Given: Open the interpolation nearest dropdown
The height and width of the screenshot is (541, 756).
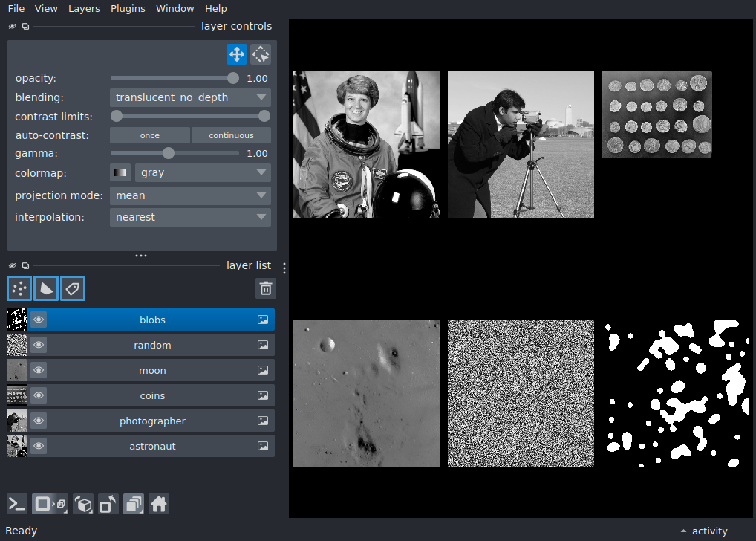Looking at the screenshot, I should pos(190,217).
